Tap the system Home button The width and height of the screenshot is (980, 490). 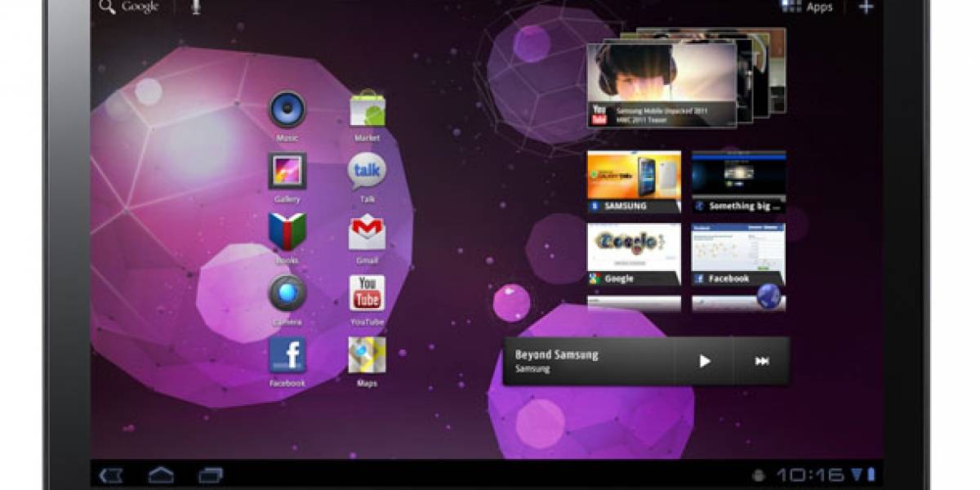[x=161, y=475]
